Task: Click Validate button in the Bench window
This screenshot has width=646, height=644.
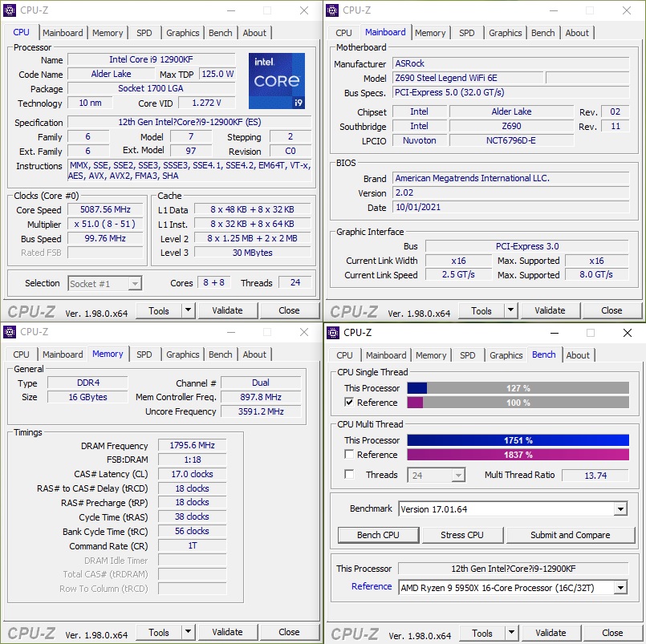Action: point(551,633)
